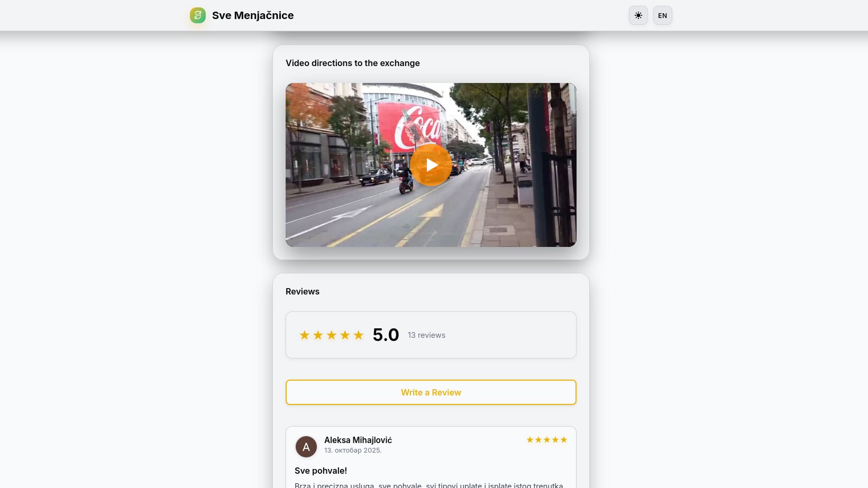Click the third star in the rating summary
This screenshot has height=488, width=868.
coord(332,335)
